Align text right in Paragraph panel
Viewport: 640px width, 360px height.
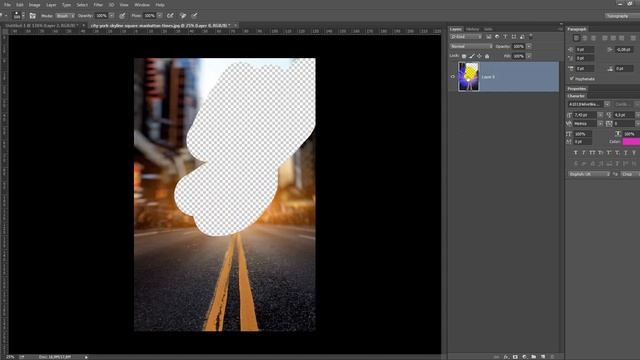click(593, 38)
